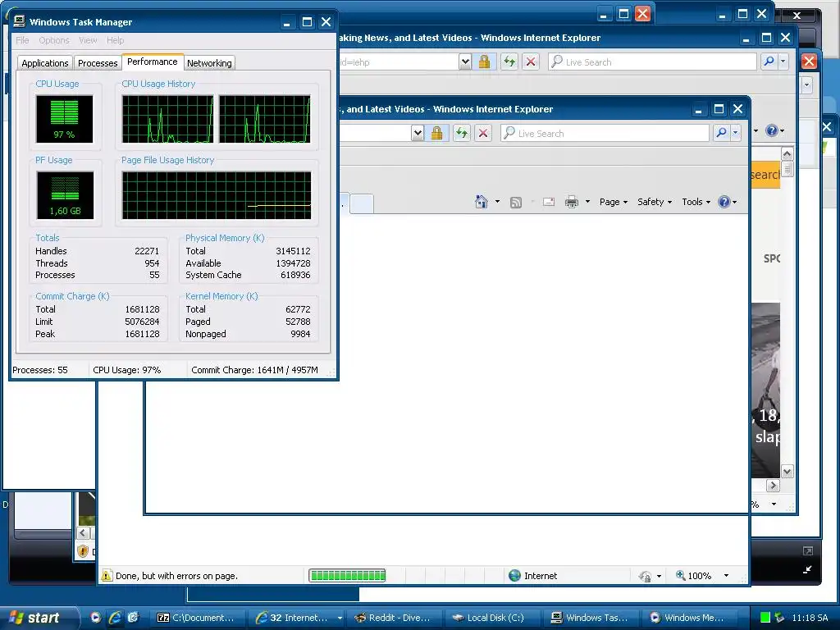Viewport: 840px width, 630px height.
Task: Click the RSS feeds icon in the IE command bar
Action: 516,202
